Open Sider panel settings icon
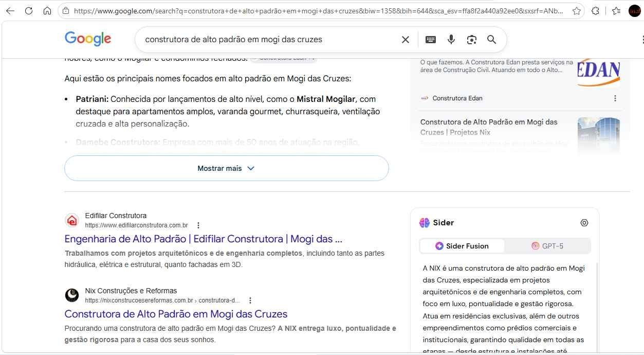 click(x=584, y=223)
